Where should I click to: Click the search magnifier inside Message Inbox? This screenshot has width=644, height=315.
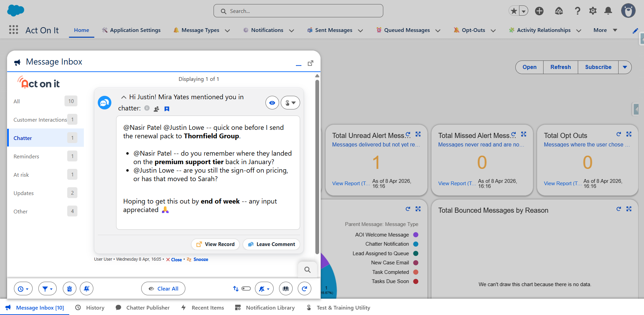click(x=307, y=269)
